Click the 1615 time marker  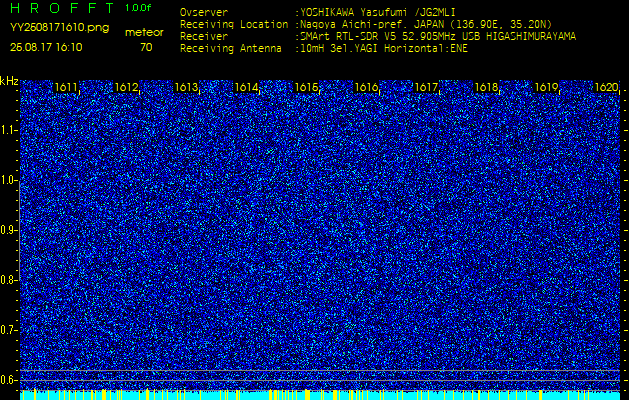(306, 87)
